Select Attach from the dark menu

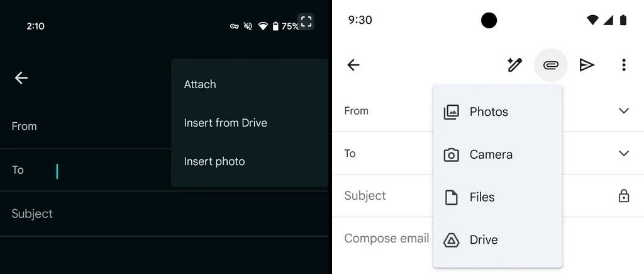pos(200,84)
